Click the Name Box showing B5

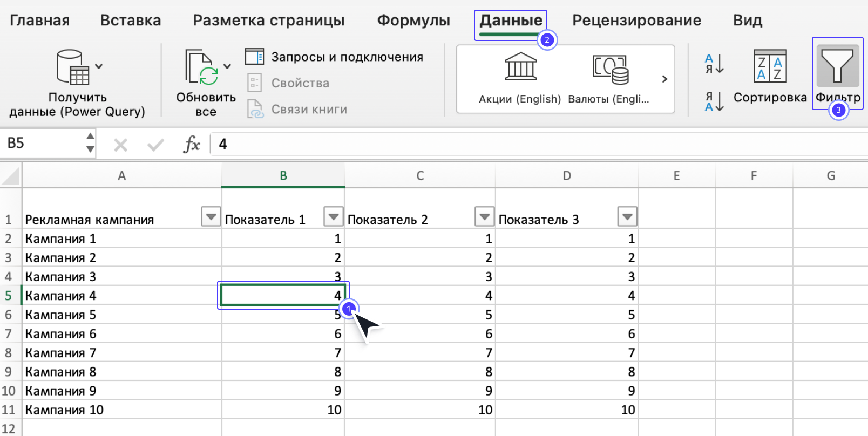tap(43, 144)
